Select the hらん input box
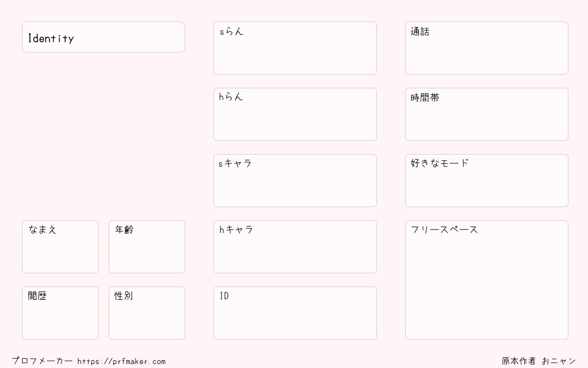588x368 pixels. [295, 114]
